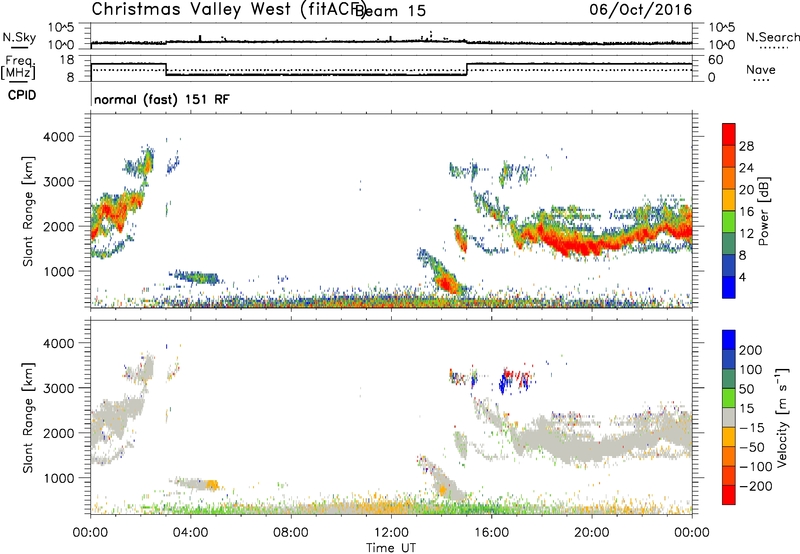800x554 pixels.
Task: Click the -15 velocity colorbar label
Action: [x=752, y=428]
